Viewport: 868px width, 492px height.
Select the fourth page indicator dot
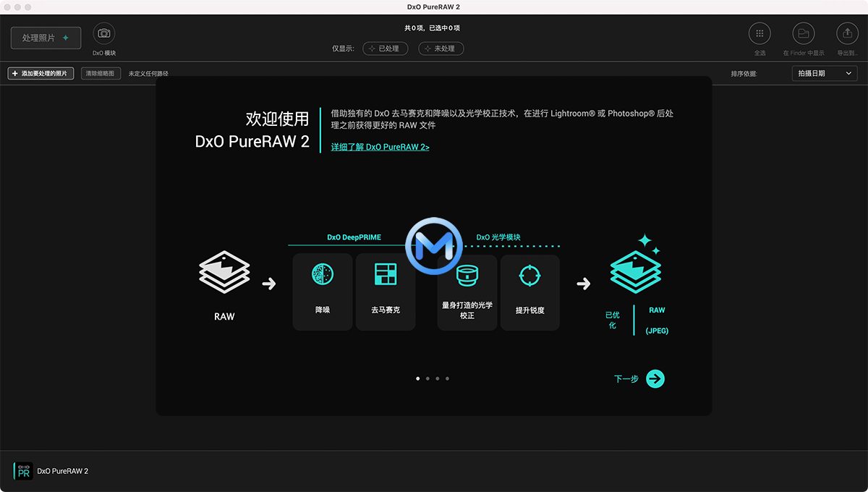(x=447, y=378)
